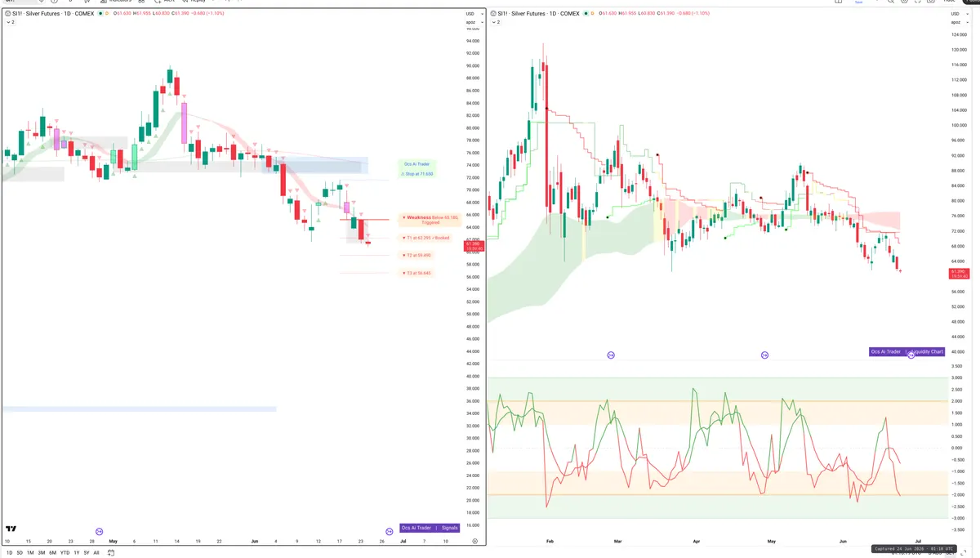Click the event marker icon near date 26
The width and height of the screenshot is (980, 558).
388,532
